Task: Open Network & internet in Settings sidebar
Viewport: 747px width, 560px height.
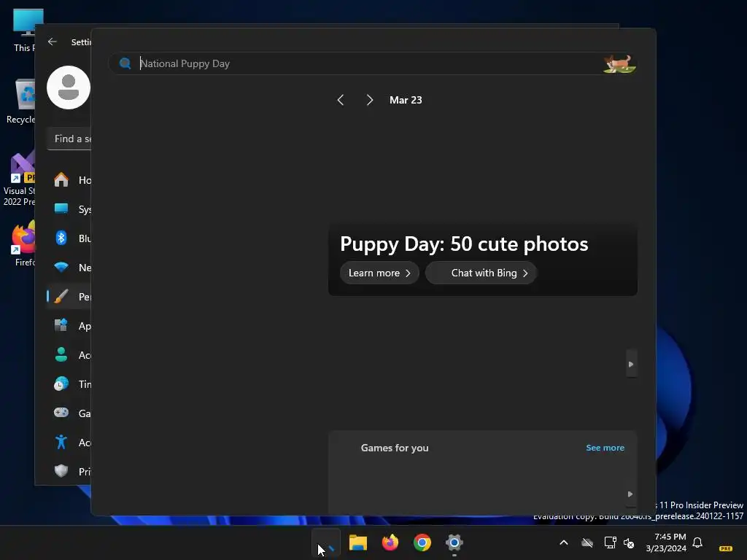Action: point(69,268)
